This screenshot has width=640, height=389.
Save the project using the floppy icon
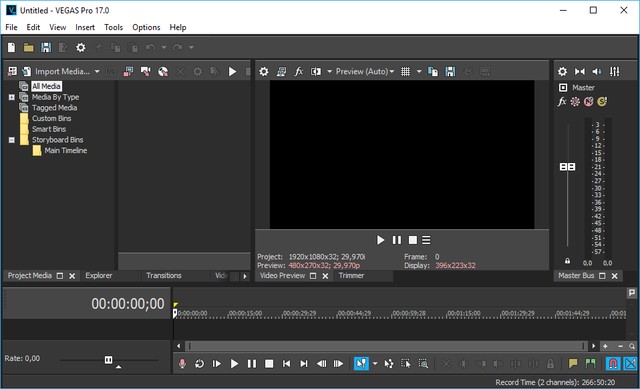click(46, 48)
